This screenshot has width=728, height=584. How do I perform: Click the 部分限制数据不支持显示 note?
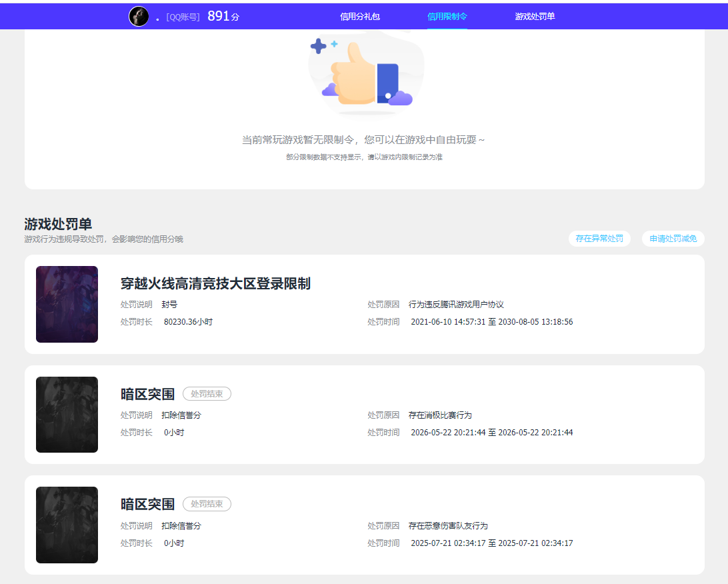tap(364, 157)
